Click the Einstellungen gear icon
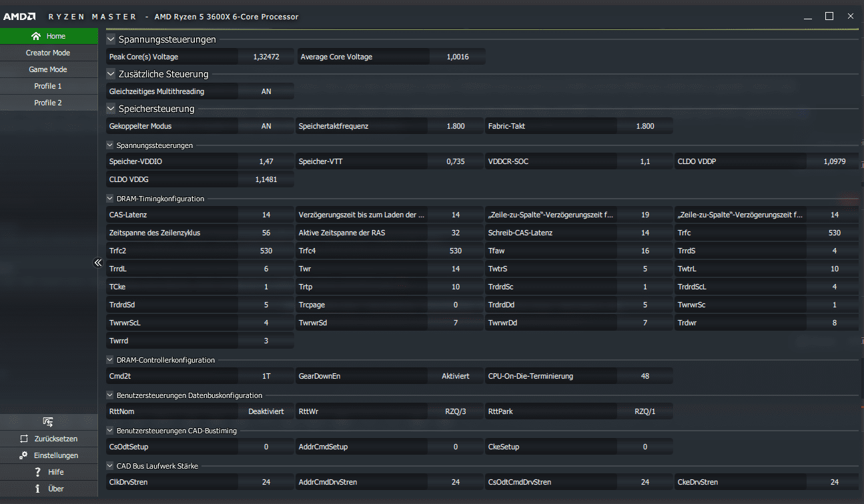The image size is (864, 504). [24, 456]
